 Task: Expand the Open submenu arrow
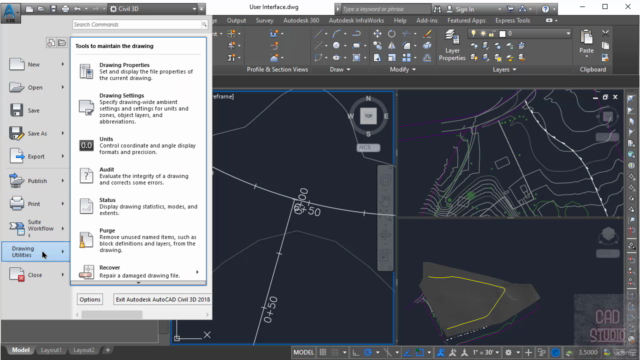pyautogui.click(x=63, y=87)
